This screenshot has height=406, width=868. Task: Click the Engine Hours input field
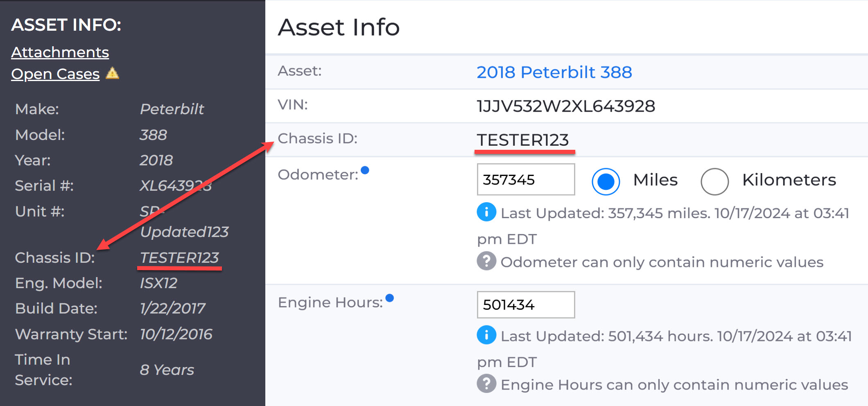tap(526, 304)
